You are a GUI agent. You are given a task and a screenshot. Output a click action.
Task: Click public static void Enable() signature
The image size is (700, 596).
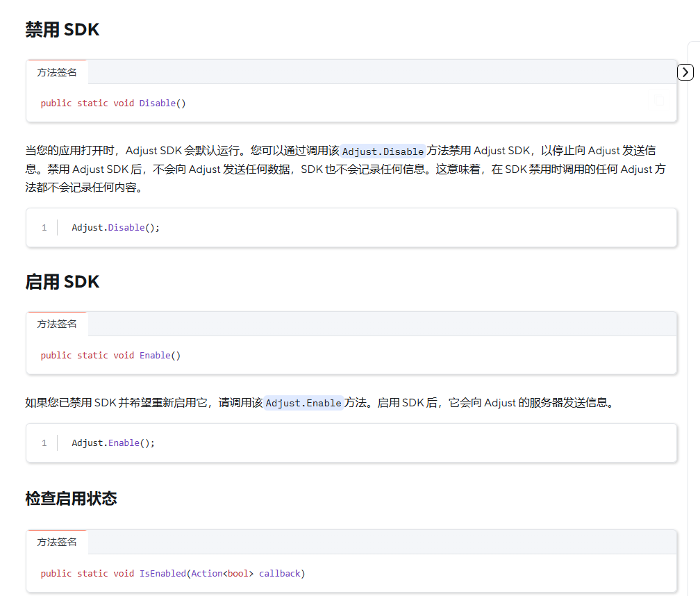110,356
